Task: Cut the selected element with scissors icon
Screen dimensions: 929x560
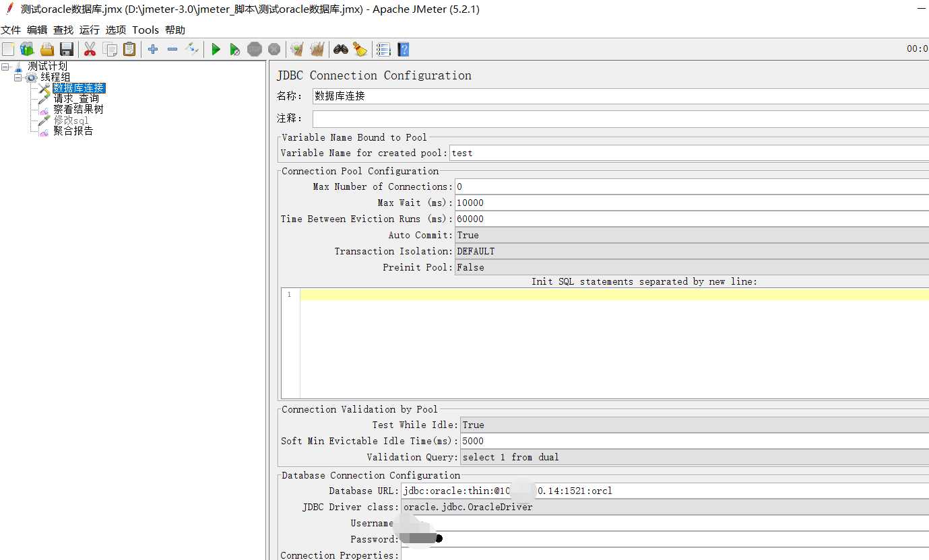Action: pos(90,49)
